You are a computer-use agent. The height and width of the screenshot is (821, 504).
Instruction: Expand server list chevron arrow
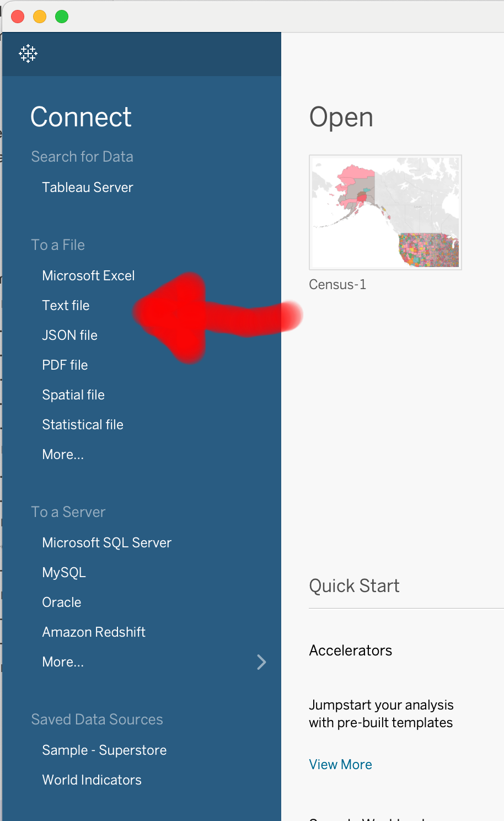click(262, 662)
